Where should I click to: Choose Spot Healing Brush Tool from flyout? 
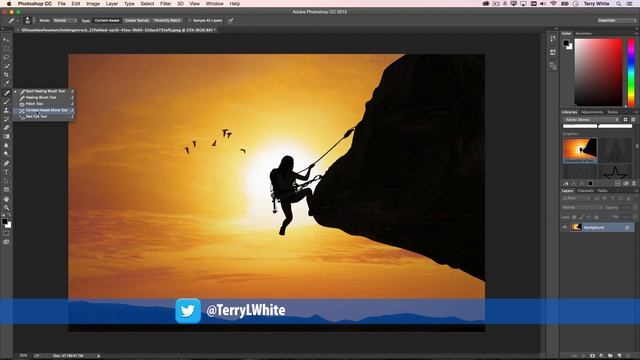[43, 91]
